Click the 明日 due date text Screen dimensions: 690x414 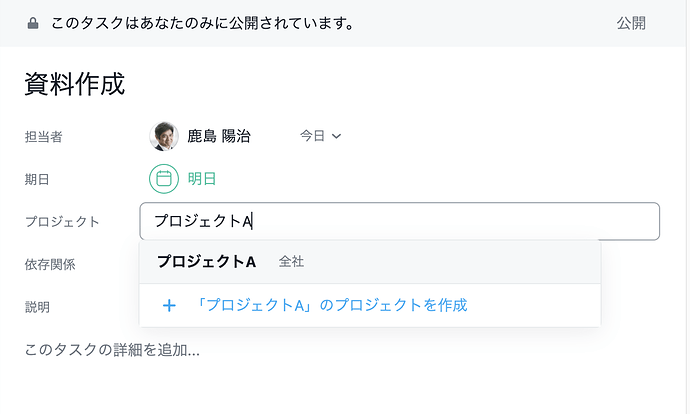click(x=202, y=179)
